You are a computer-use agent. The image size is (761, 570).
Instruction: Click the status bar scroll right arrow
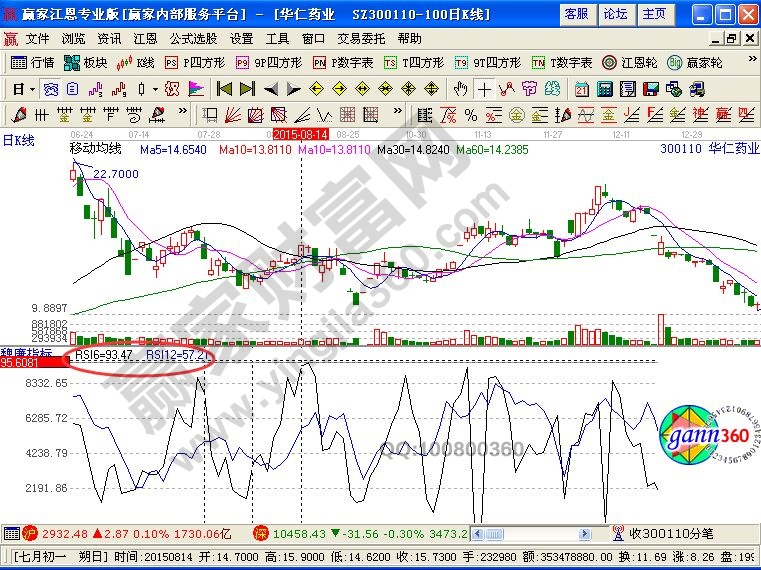click(584, 534)
